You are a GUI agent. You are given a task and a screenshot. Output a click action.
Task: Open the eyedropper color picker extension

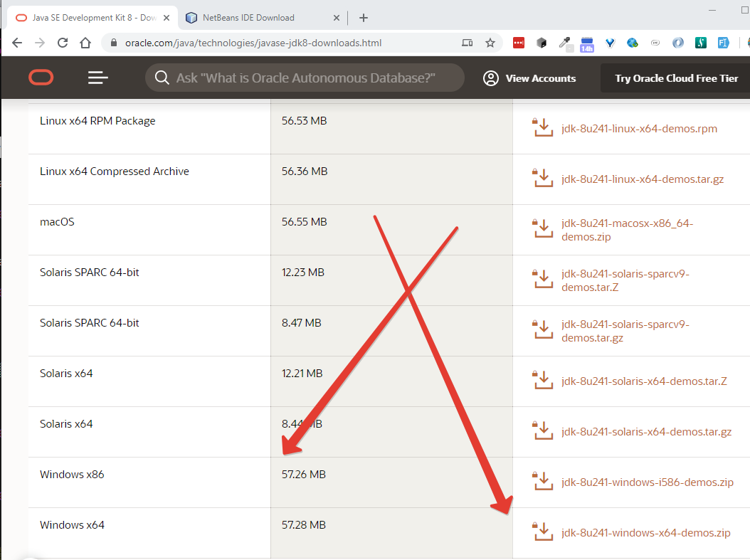[565, 43]
